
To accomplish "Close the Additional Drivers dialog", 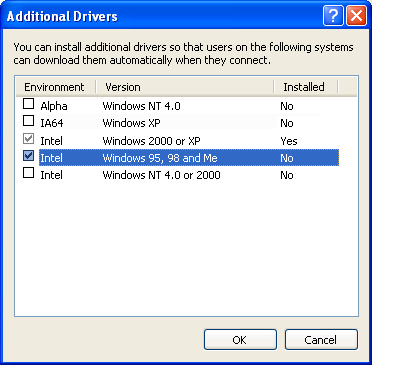I will [x=356, y=15].
